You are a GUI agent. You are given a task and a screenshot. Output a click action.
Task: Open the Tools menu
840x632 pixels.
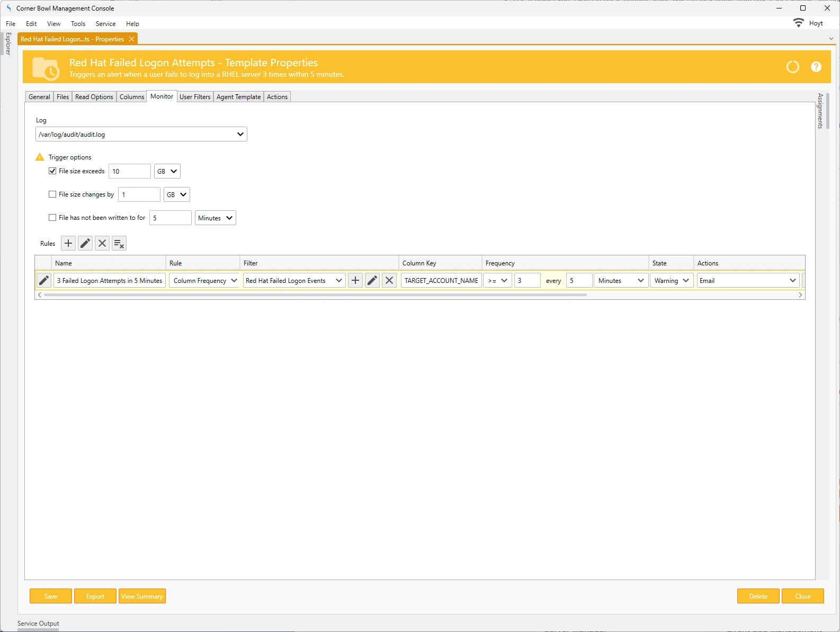tap(78, 24)
